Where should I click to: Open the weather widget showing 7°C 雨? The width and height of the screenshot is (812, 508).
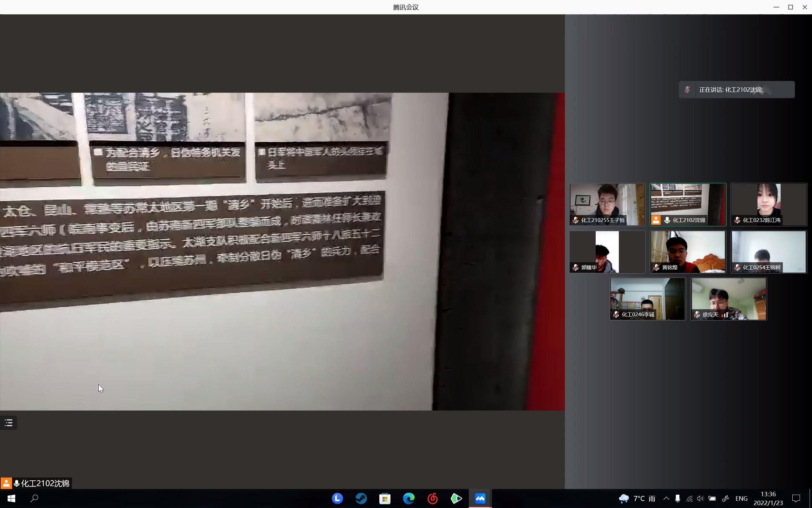(x=637, y=498)
